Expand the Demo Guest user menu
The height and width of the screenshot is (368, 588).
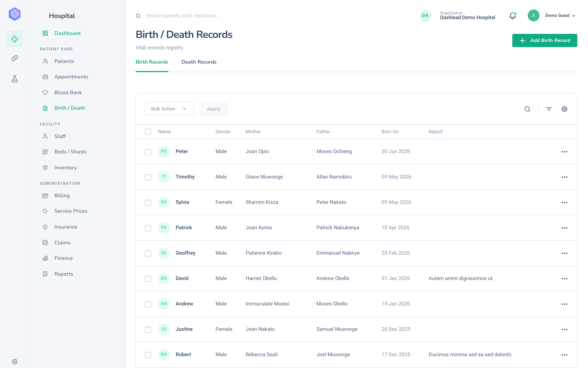[x=560, y=16]
